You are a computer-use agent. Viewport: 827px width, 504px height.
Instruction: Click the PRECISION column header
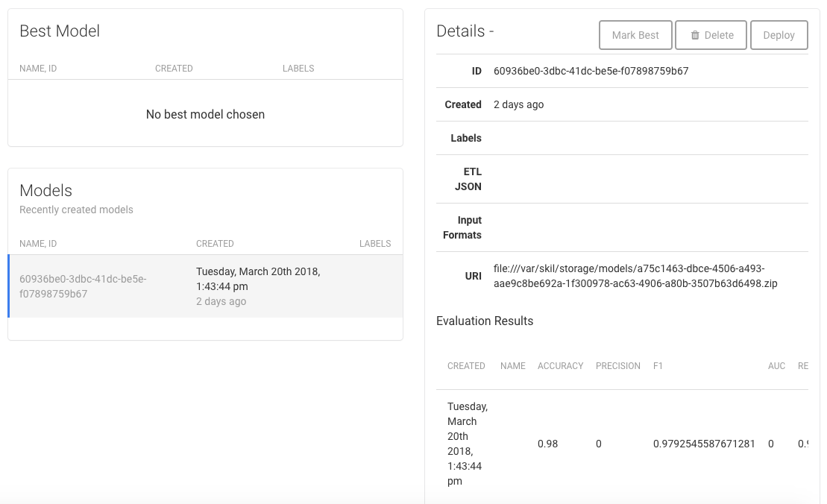point(617,366)
